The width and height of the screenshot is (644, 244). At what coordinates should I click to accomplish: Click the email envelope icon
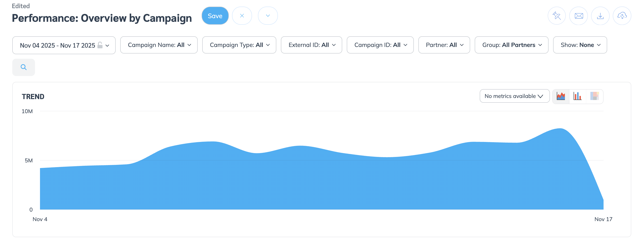click(578, 16)
